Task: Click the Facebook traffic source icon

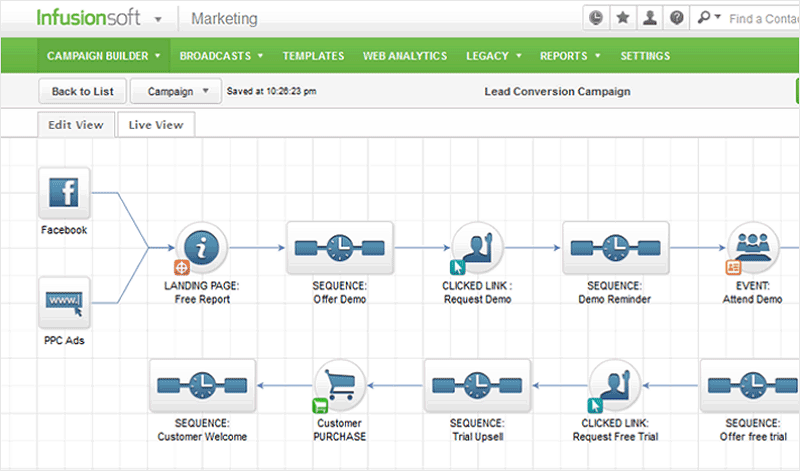Action: [x=64, y=193]
